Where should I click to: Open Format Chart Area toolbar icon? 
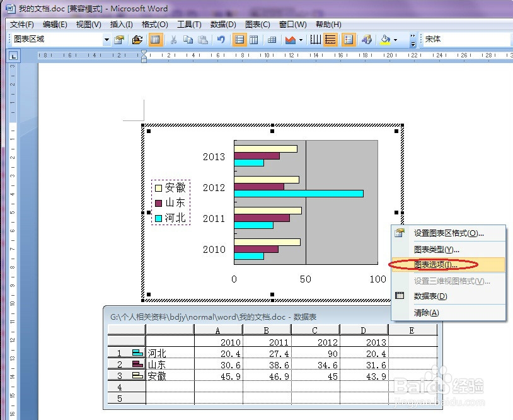tap(119, 40)
